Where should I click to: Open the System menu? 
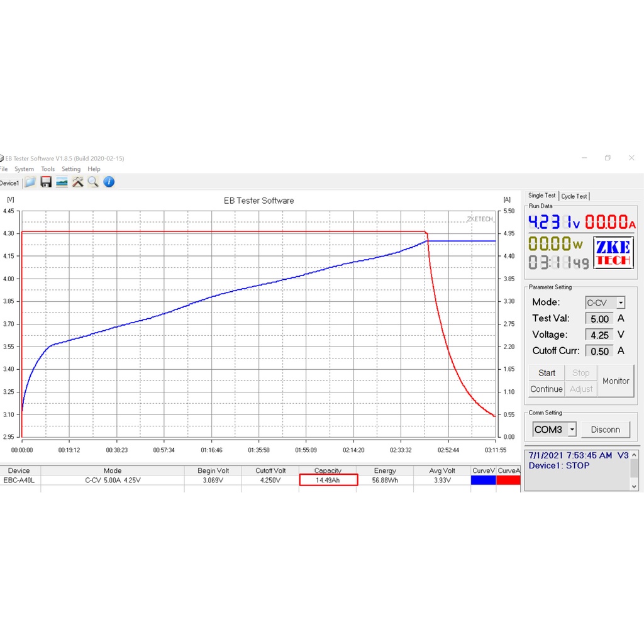(24, 169)
